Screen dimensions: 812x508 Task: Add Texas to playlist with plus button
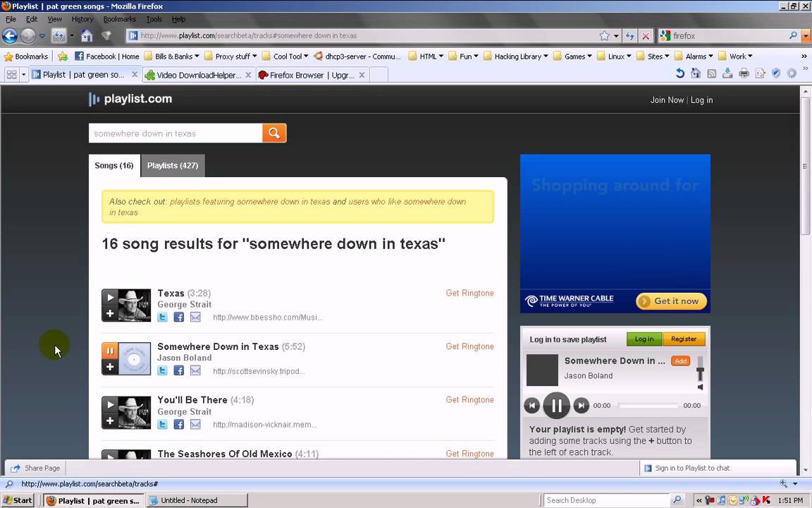click(x=110, y=313)
